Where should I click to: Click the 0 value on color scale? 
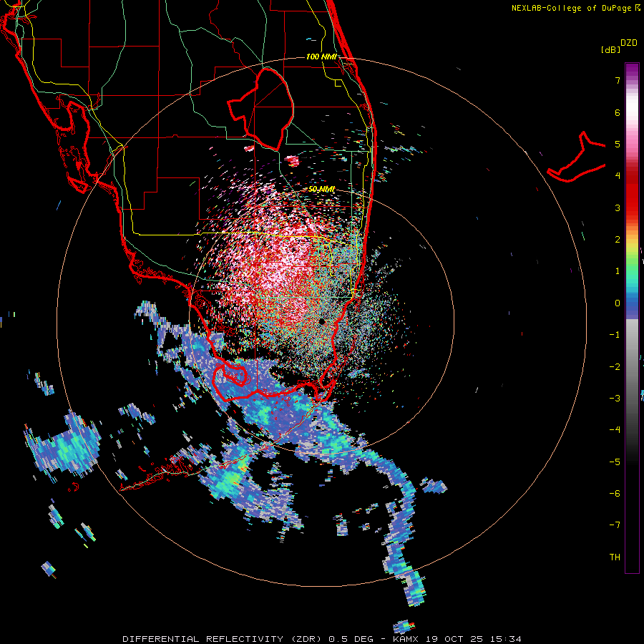click(x=618, y=303)
